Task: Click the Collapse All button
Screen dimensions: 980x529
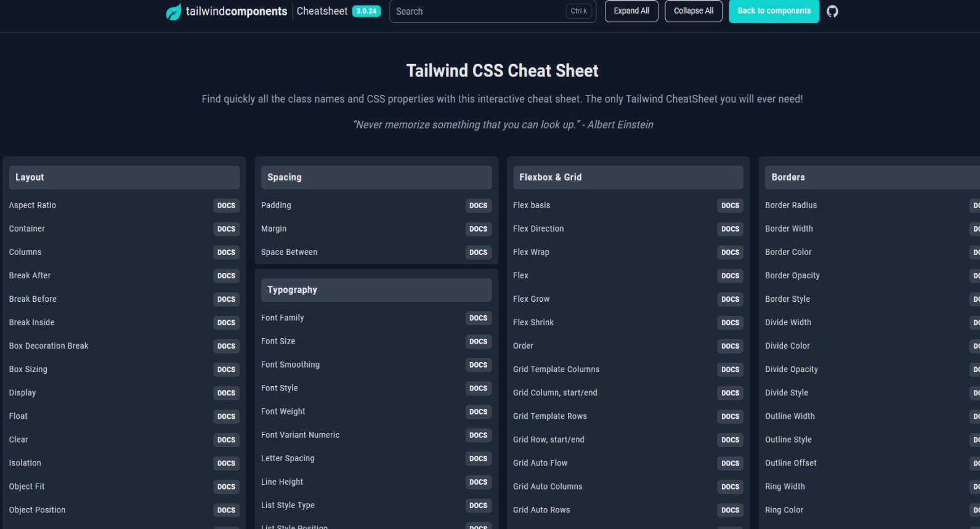Action: click(694, 11)
